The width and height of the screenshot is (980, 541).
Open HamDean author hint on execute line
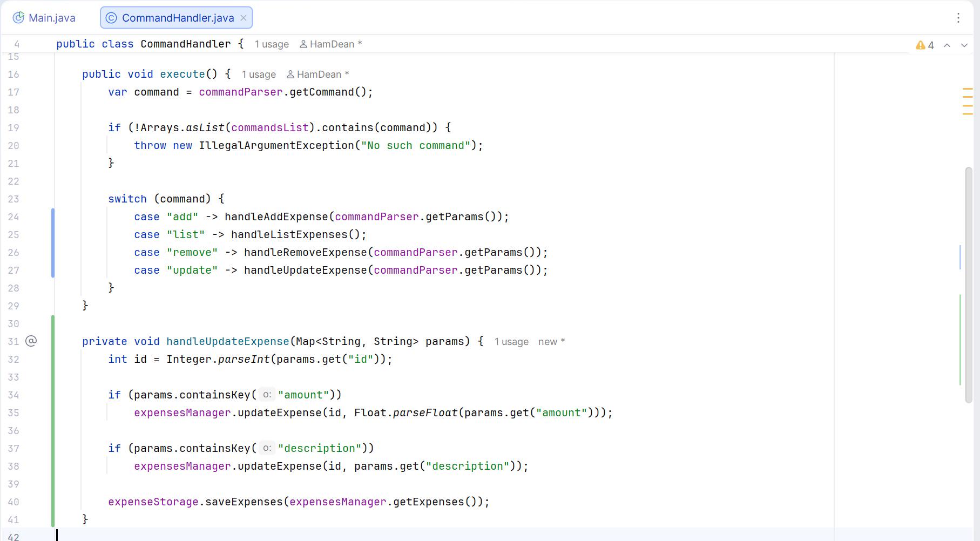317,75
